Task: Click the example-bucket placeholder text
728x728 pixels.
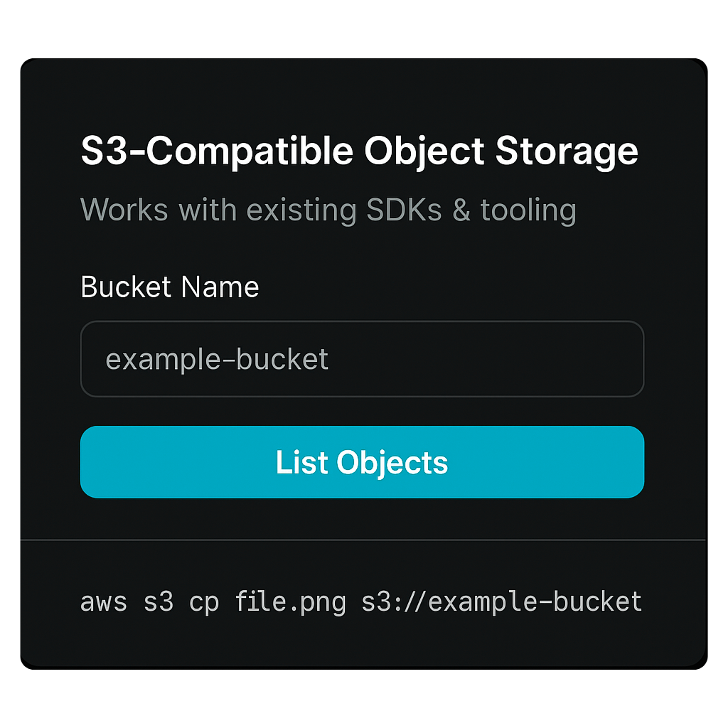Action: (217, 359)
